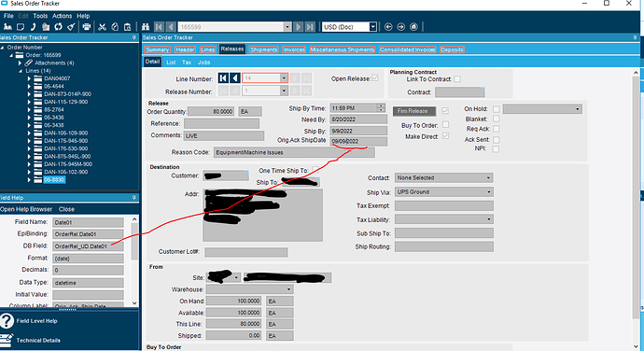Expand the DAN04007 line tree node
644x351 pixels.
[x=29, y=78]
